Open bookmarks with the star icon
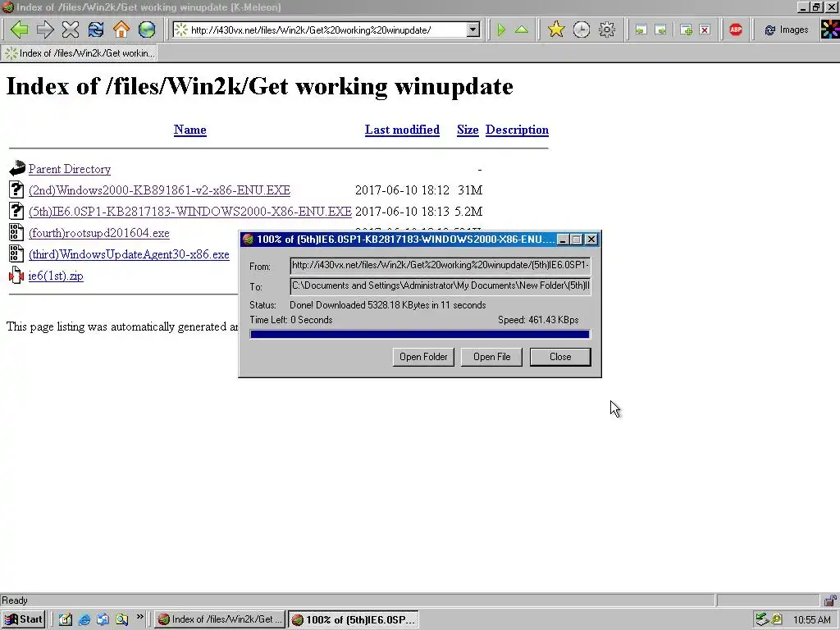This screenshot has width=840, height=630. (556, 30)
